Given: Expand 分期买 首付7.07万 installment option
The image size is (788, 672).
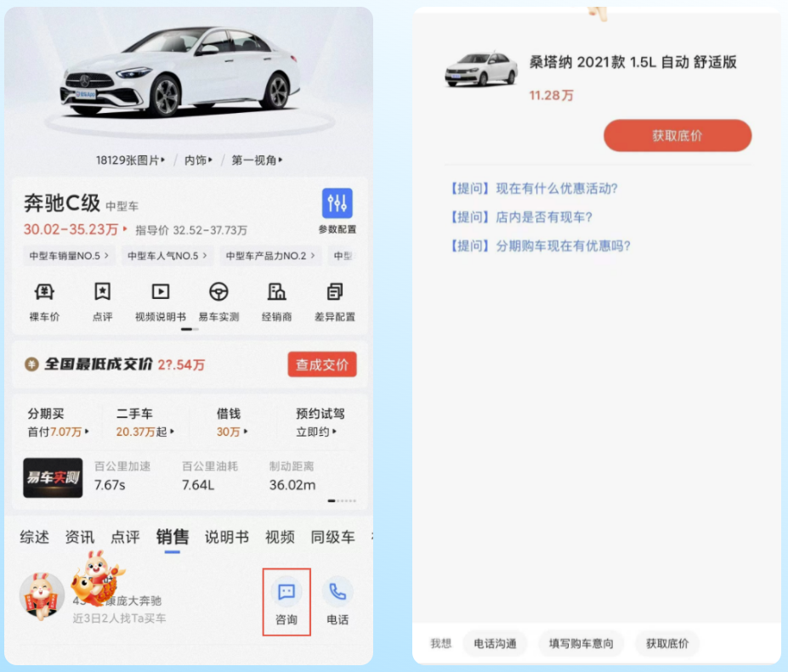Looking at the screenshot, I should tap(58, 422).
